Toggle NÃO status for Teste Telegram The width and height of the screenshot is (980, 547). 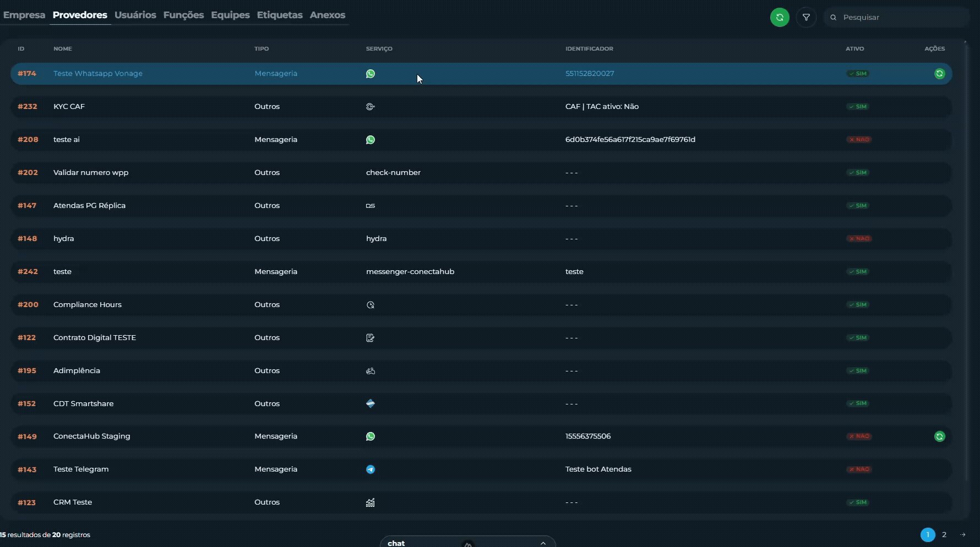click(x=859, y=469)
